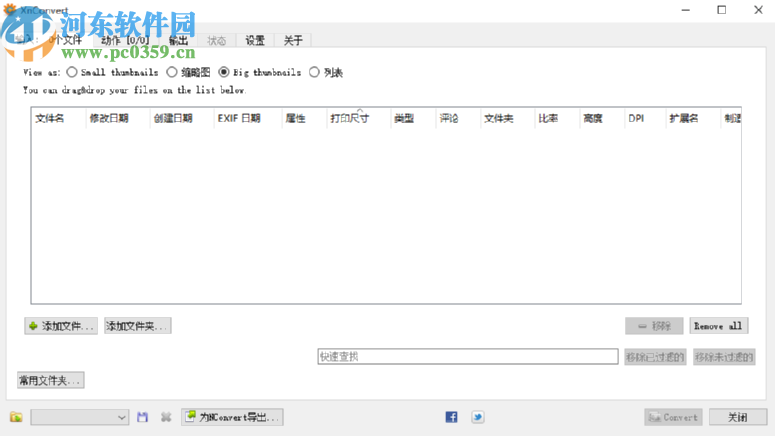Open the Twitter link icon

click(x=477, y=417)
